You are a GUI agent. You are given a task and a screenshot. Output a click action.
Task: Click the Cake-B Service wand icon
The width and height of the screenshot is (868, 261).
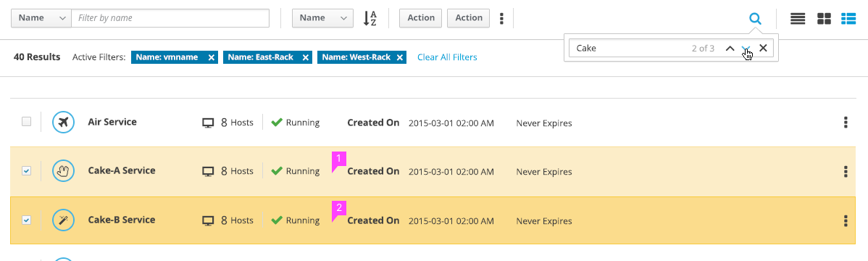click(64, 220)
